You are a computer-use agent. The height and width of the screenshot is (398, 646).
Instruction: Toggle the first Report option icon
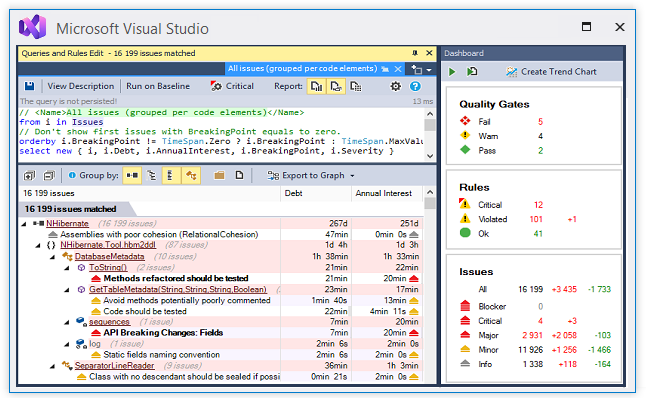pos(316,87)
